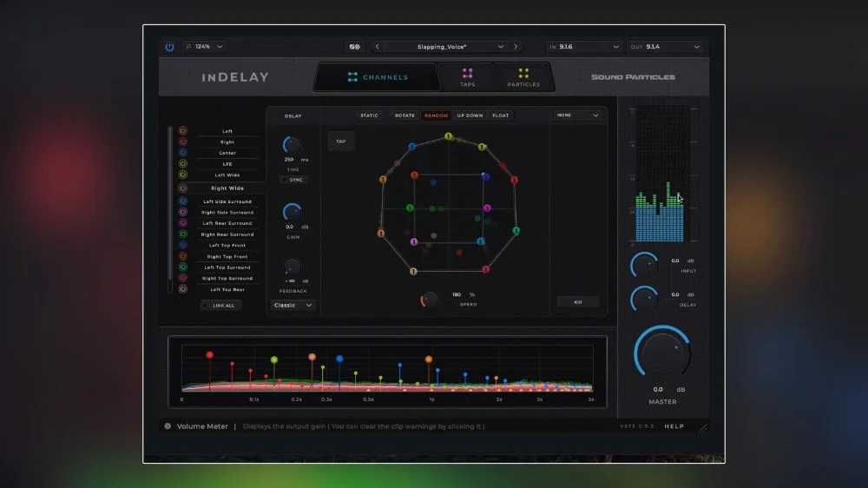Select the UP DOWN movement mode

[x=470, y=115]
